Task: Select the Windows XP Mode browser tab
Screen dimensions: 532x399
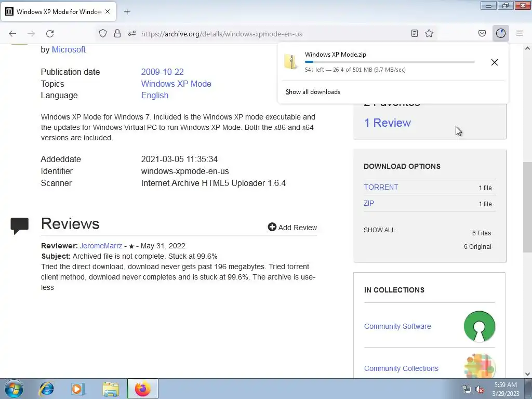Action: point(58,11)
